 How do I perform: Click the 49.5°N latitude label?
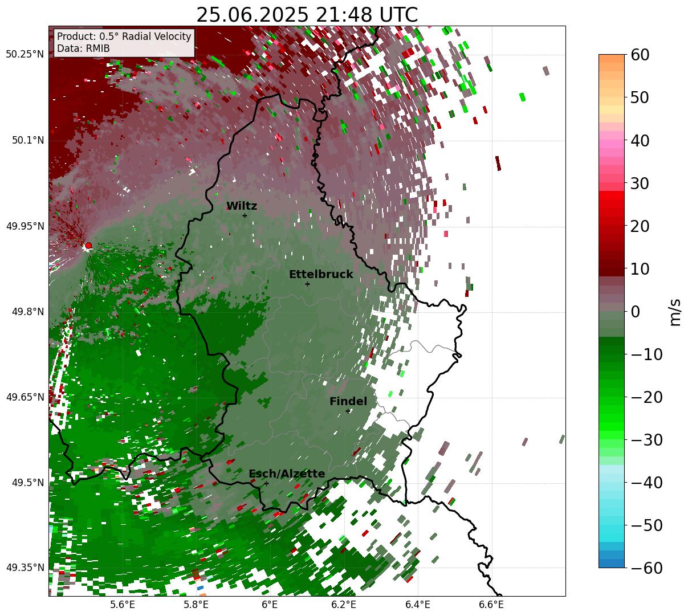27,483
